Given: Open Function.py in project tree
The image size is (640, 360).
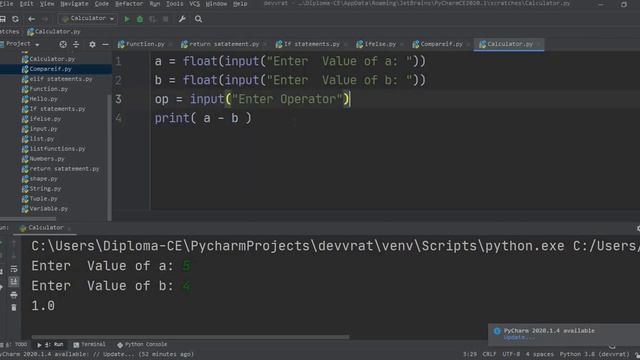Looking at the screenshot, I should [49, 89].
